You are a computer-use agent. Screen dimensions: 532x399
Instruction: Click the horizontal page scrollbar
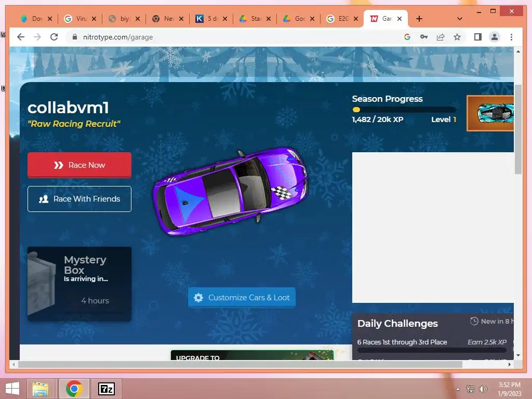[240, 364]
